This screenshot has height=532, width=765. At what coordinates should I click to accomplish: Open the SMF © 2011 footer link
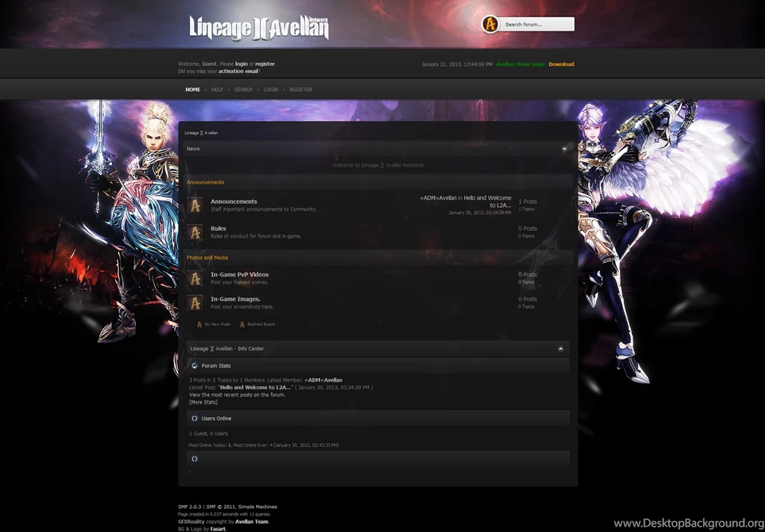tap(220, 507)
